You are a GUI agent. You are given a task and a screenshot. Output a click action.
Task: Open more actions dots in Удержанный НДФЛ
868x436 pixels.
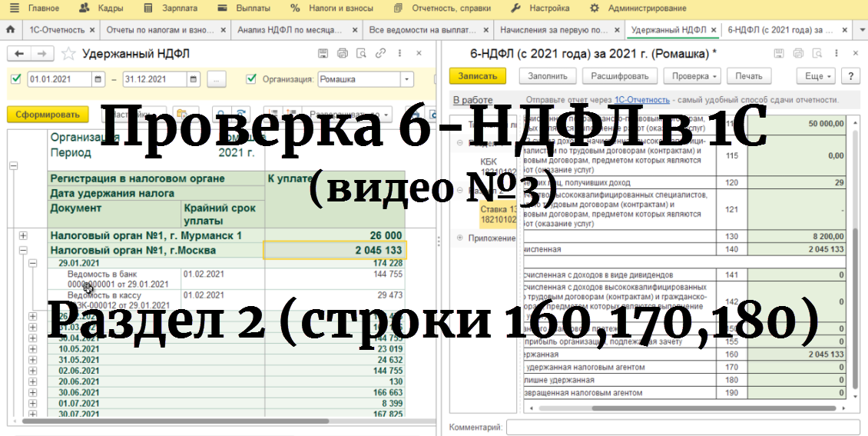pyautogui.click(x=399, y=54)
